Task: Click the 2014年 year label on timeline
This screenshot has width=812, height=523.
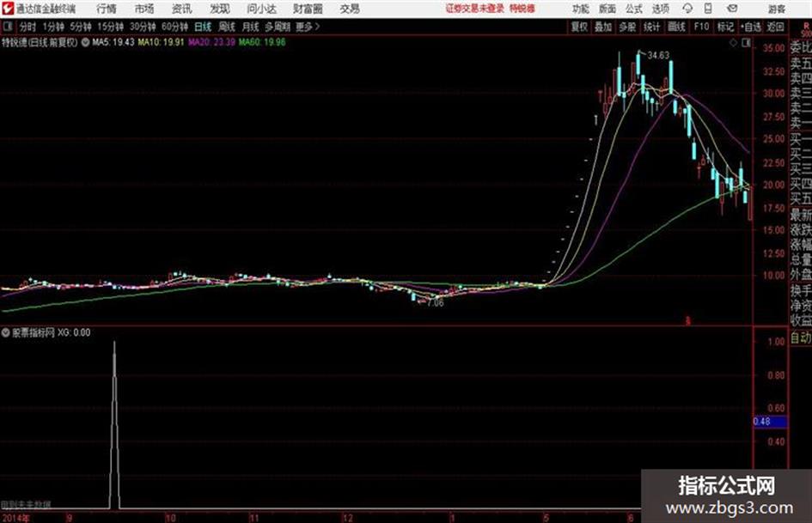Action: point(16,518)
